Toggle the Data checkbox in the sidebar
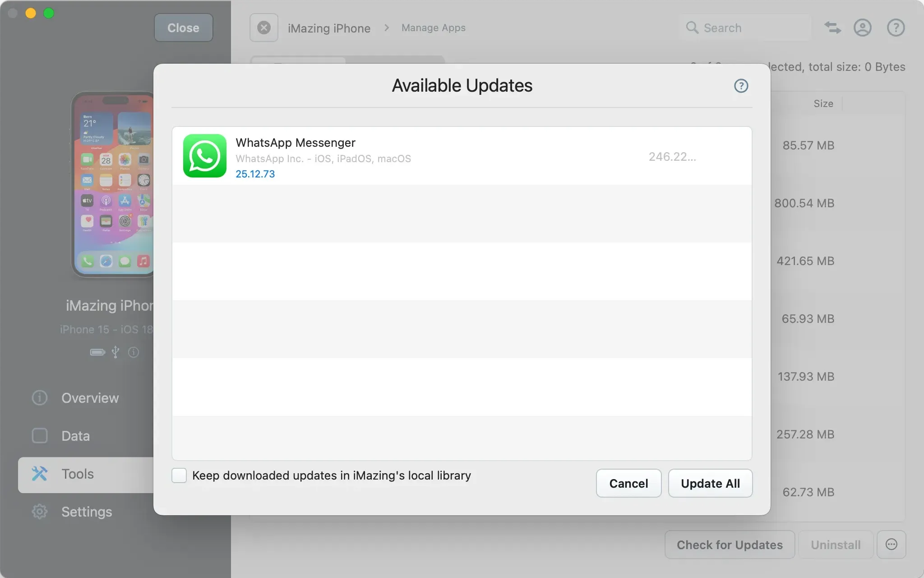 point(39,435)
